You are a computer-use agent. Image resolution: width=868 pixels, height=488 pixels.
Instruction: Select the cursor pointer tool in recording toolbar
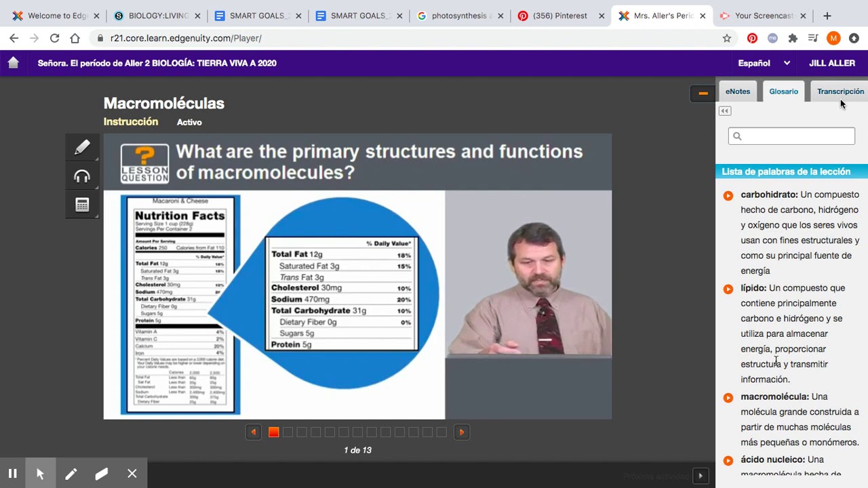(40, 474)
